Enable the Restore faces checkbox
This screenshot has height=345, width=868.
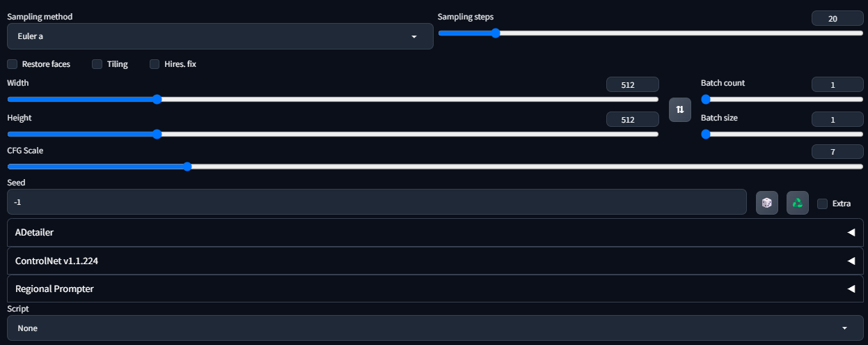click(x=12, y=64)
